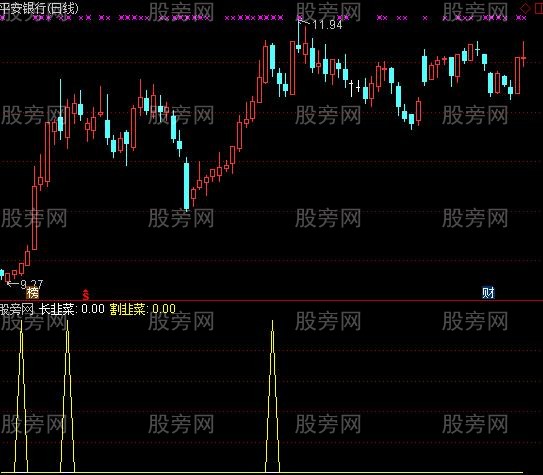Open the 财 financial report marker
The height and width of the screenshot is (475, 543).
click(x=488, y=293)
